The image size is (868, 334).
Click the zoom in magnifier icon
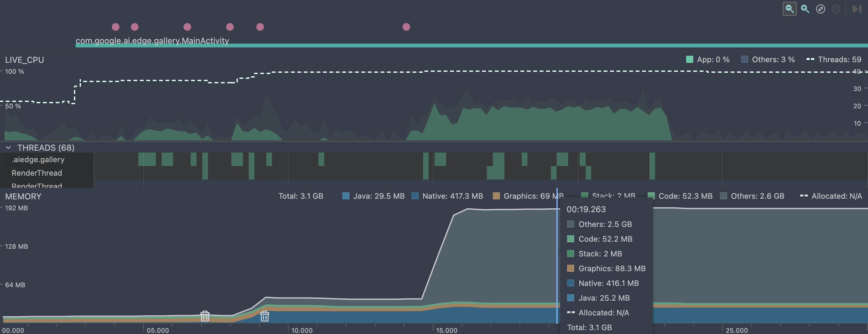(805, 9)
